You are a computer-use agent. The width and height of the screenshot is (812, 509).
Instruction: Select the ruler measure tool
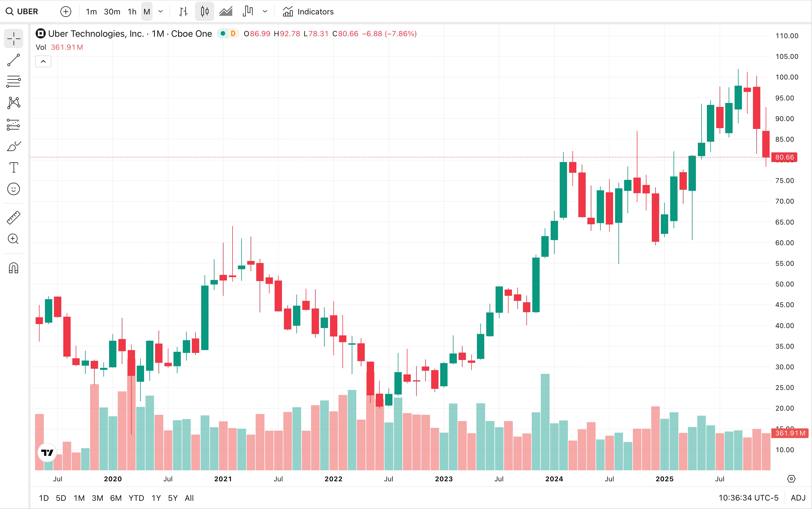(14, 218)
